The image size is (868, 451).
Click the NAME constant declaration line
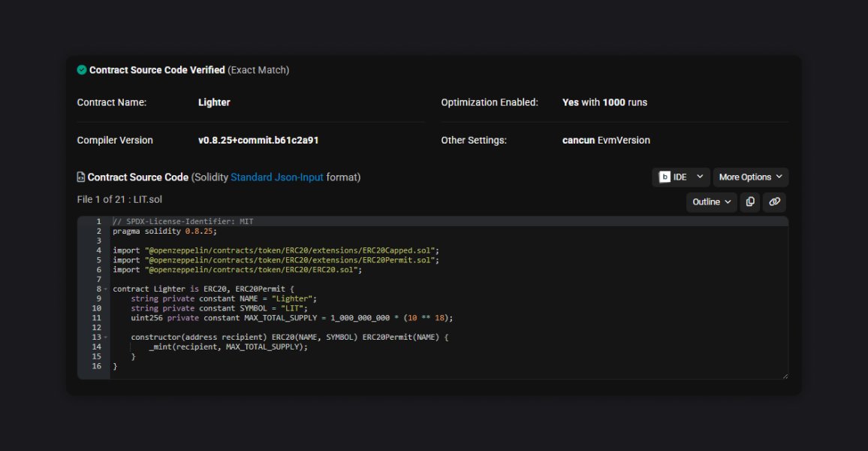(x=225, y=298)
